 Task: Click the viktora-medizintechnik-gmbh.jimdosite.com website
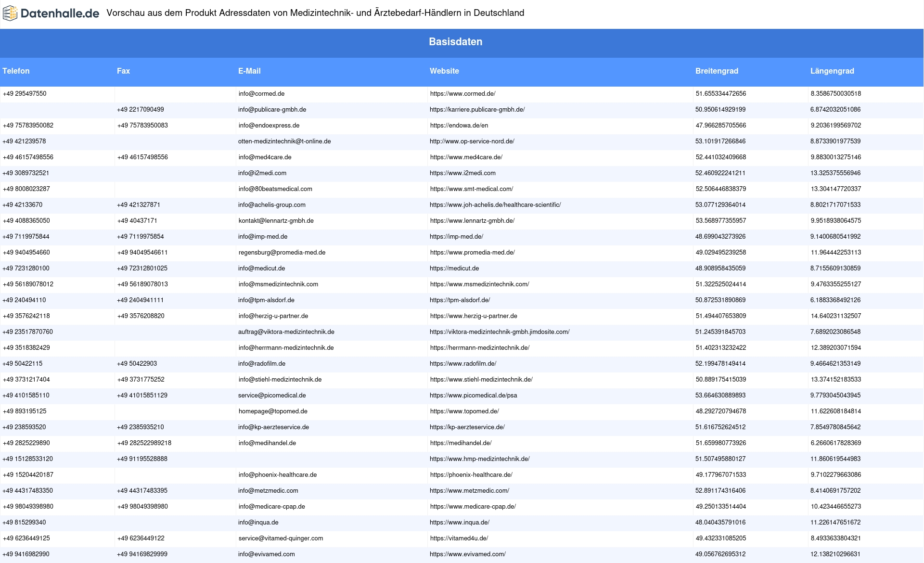click(500, 332)
